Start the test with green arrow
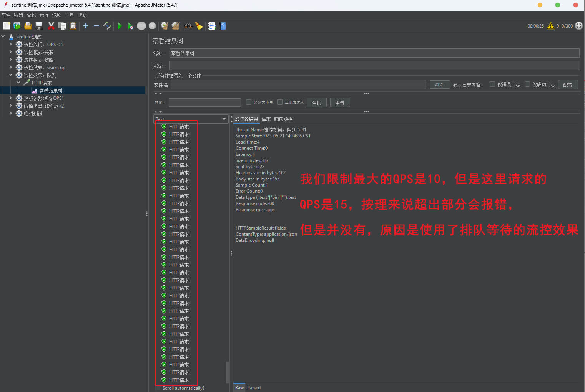 [120, 26]
